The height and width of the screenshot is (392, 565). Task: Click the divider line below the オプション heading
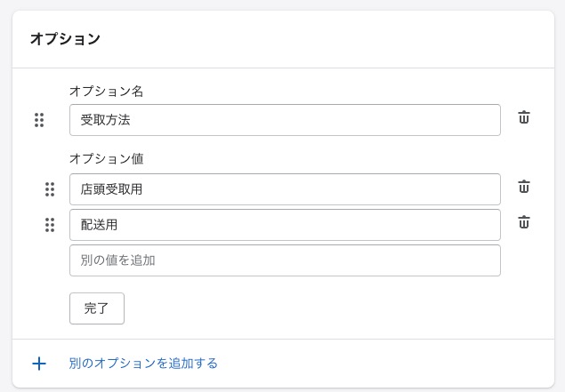coord(283,68)
